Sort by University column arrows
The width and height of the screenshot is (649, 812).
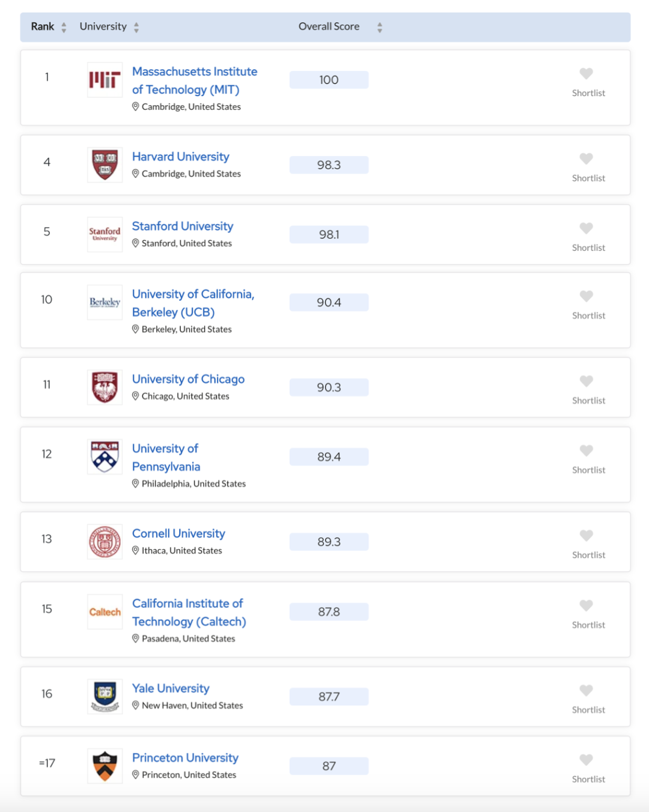(x=136, y=27)
